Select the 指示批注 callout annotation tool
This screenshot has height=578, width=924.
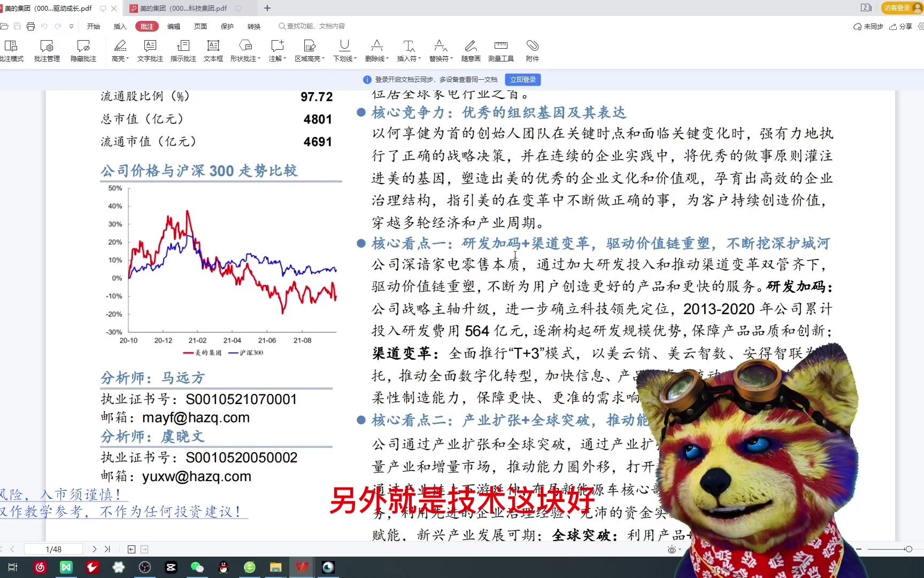[x=183, y=51]
